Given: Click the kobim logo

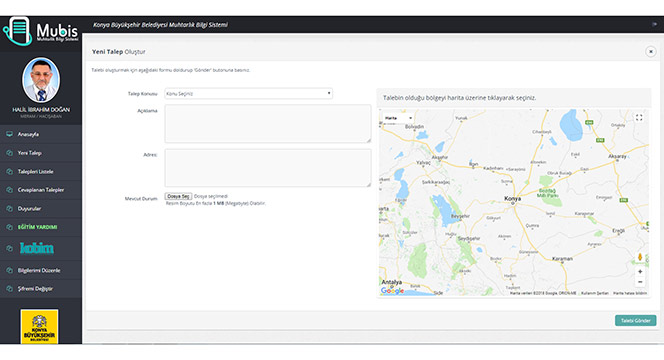Looking at the screenshot, I should tap(37, 248).
